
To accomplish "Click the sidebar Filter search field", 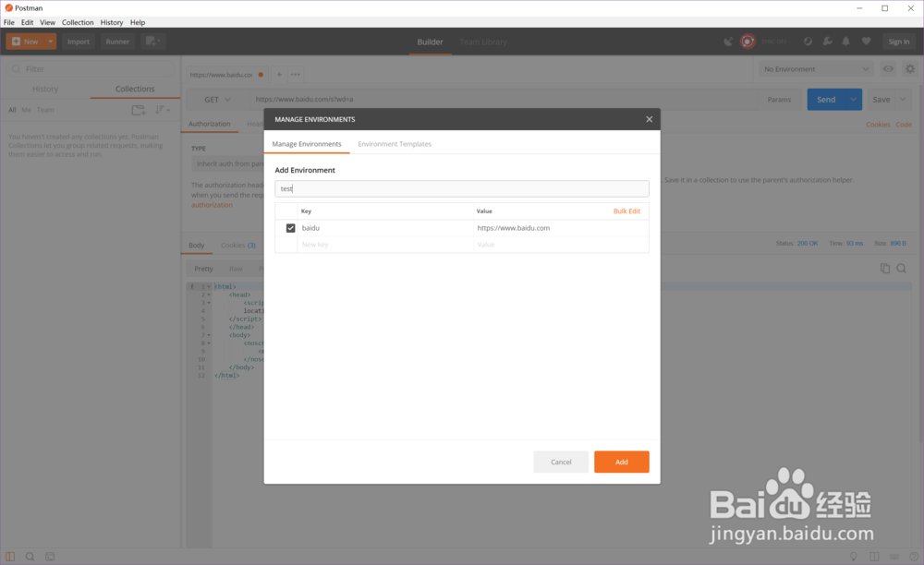I will [x=91, y=69].
